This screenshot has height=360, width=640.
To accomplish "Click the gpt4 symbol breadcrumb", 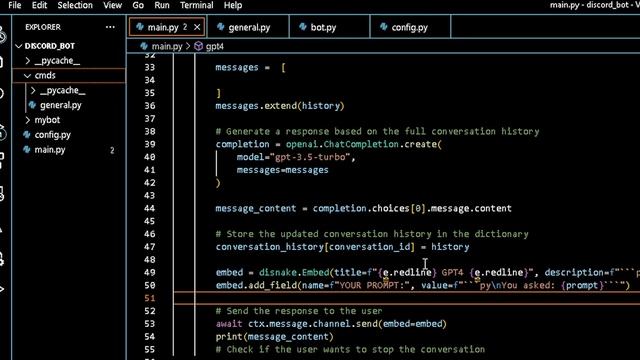I will click(215, 46).
